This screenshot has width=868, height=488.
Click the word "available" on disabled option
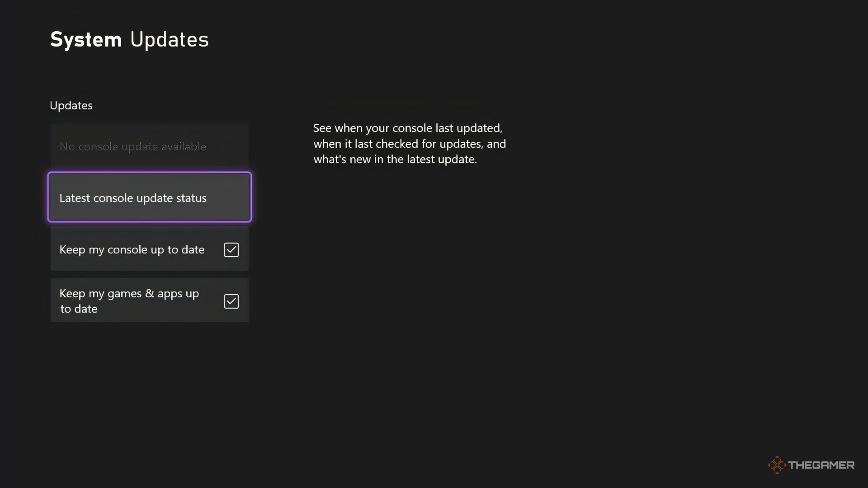pyautogui.click(x=184, y=146)
